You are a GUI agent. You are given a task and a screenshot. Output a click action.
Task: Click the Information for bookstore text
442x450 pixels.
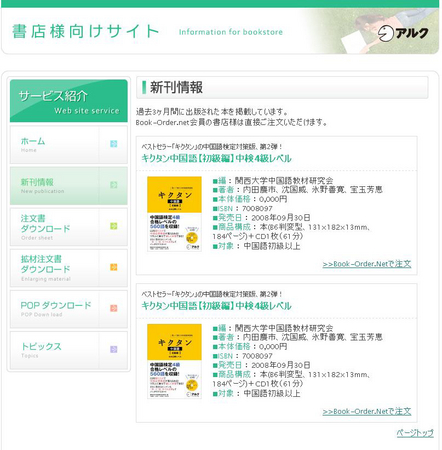(231, 32)
